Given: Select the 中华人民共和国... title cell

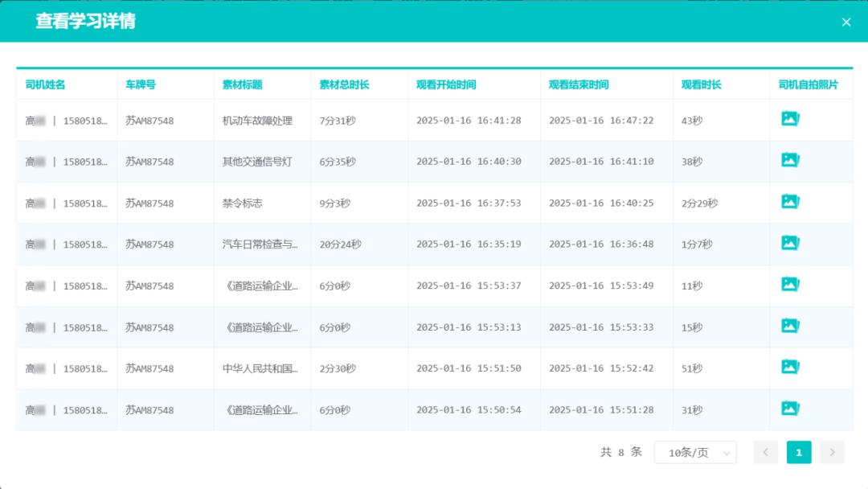Looking at the screenshot, I should pos(260,368).
